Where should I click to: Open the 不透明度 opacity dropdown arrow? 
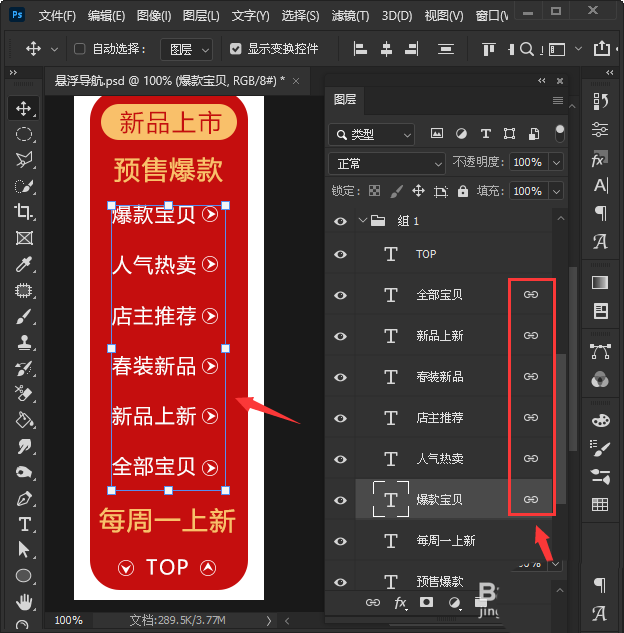coord(556,162)
